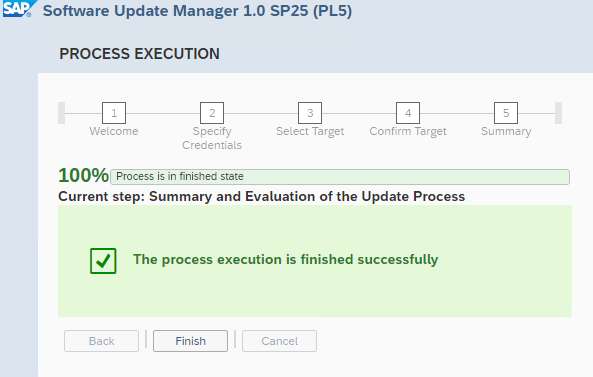Select step 5 Summary box
Viewport: 593px width, 377px height.
(506, 113)
